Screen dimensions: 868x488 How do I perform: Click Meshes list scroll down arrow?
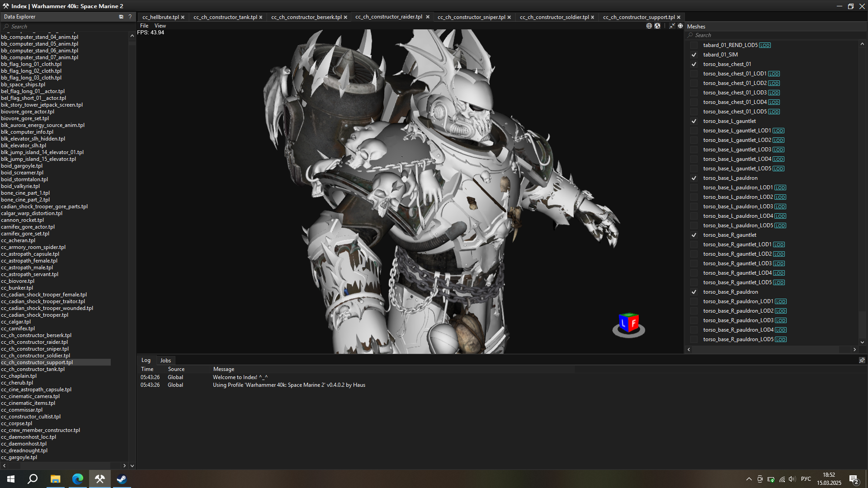tap(862, 342)
